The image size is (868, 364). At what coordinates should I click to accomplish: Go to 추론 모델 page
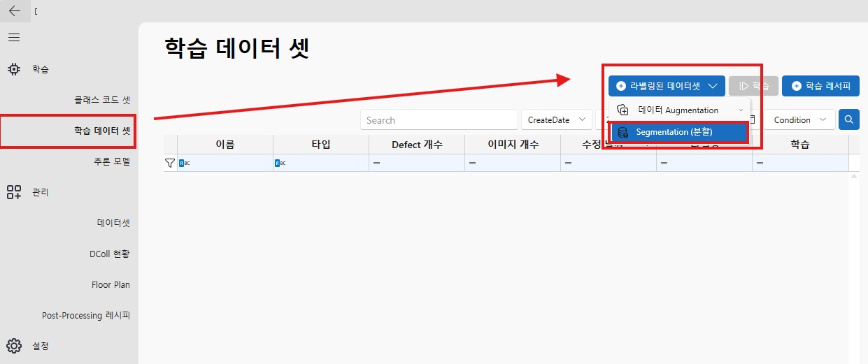pos(112,161)
